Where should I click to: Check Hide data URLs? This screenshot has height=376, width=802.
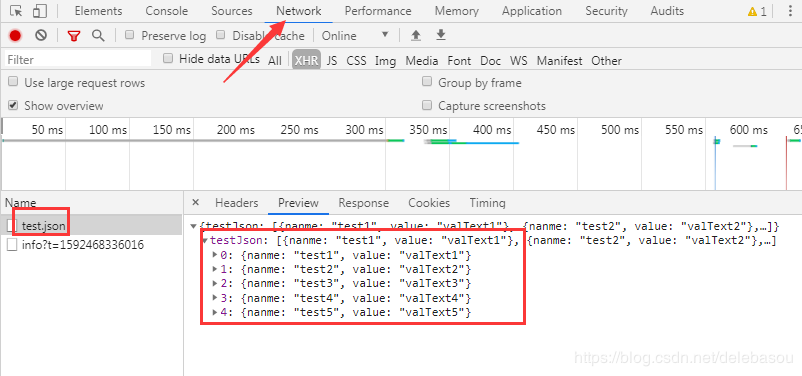click(168, 58)
